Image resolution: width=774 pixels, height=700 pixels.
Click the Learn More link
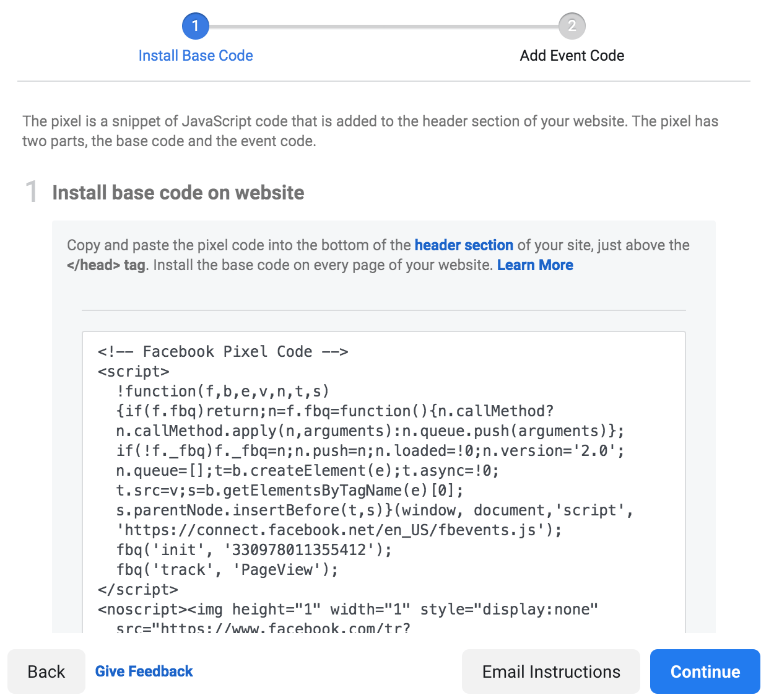click(535, 265)
